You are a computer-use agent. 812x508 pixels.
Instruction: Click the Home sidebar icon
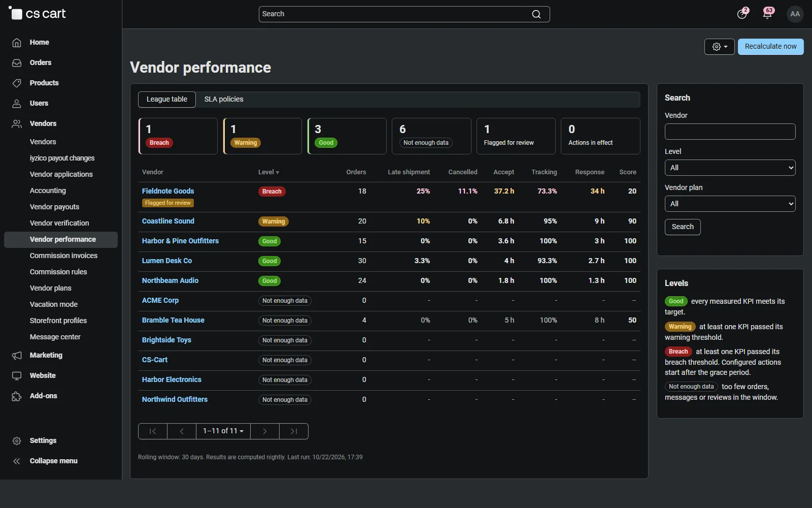point(17,43)
